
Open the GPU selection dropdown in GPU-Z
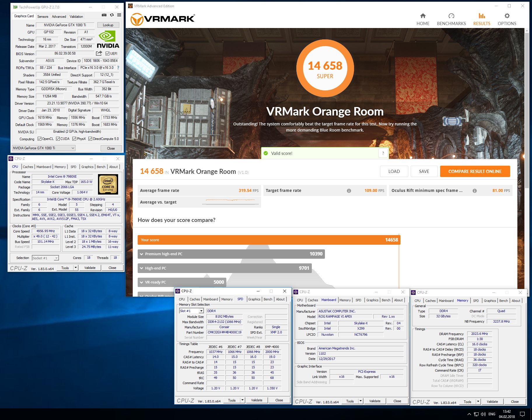click(43, 148)
